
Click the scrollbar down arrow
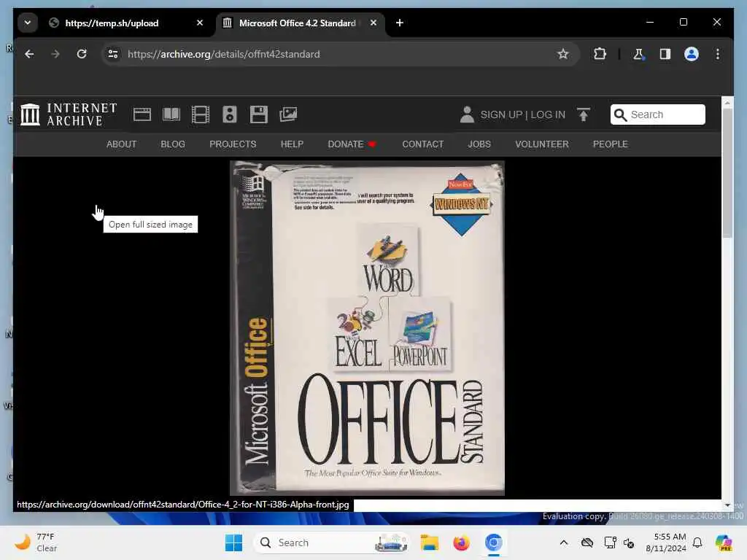[x=727, y=505]
